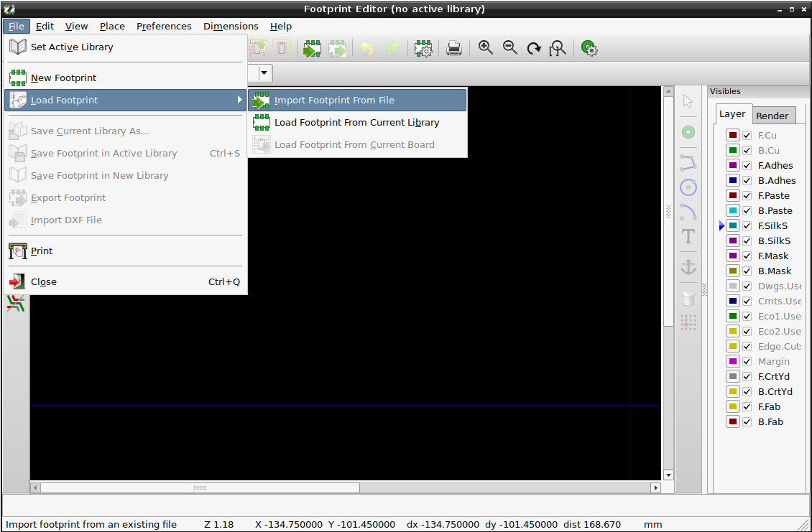Viewport: 812px width, 532px height.
Task: Click the vertical scrollbar up arrow
Action: click(668, 91)
